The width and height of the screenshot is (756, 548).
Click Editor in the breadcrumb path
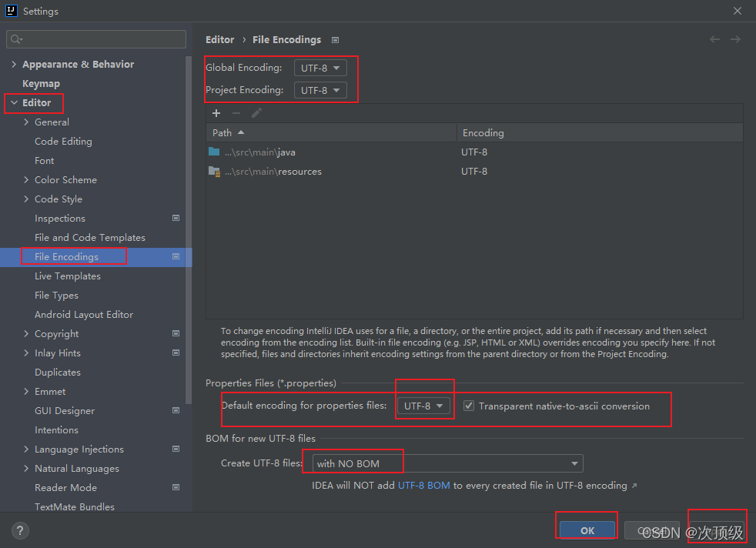(219, 39)
